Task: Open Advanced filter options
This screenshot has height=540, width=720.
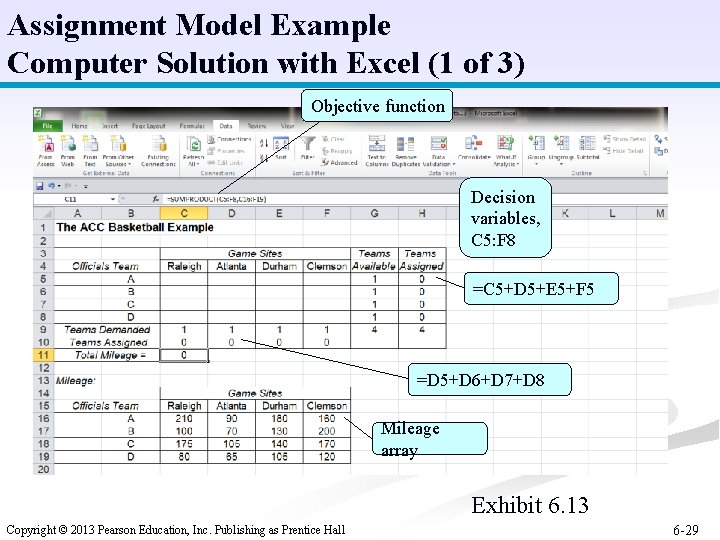Action: point(339,163)
